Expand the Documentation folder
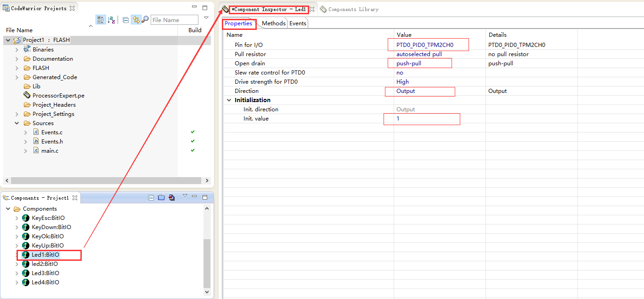Viewport: 644px width, 299px height. tap(17, 59)
